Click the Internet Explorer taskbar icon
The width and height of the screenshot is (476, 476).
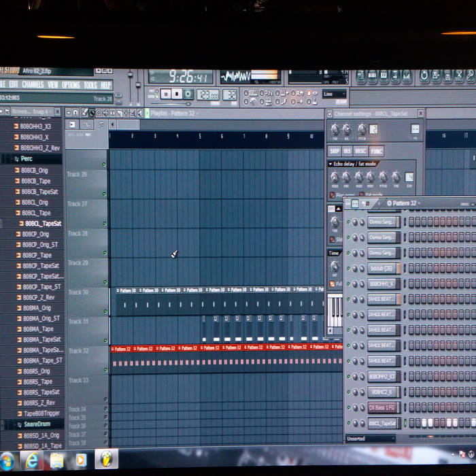click(x=32, y=460)
